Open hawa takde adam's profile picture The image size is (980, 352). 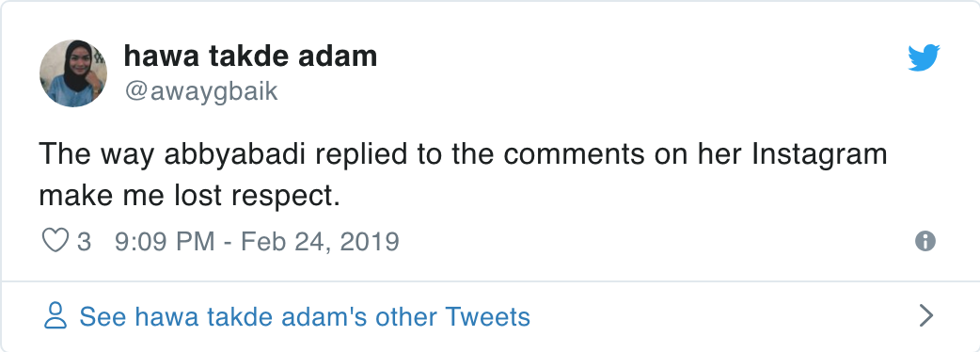73,73
